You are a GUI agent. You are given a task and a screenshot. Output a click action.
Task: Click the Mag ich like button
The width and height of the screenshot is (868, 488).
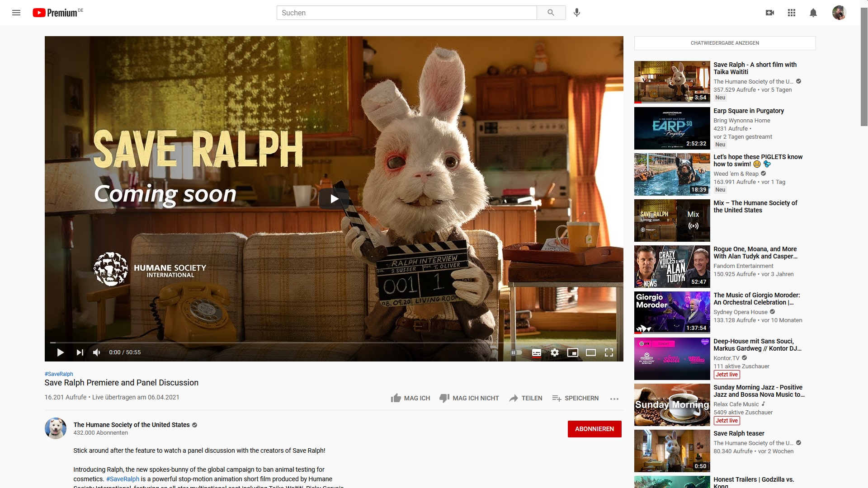410,398
